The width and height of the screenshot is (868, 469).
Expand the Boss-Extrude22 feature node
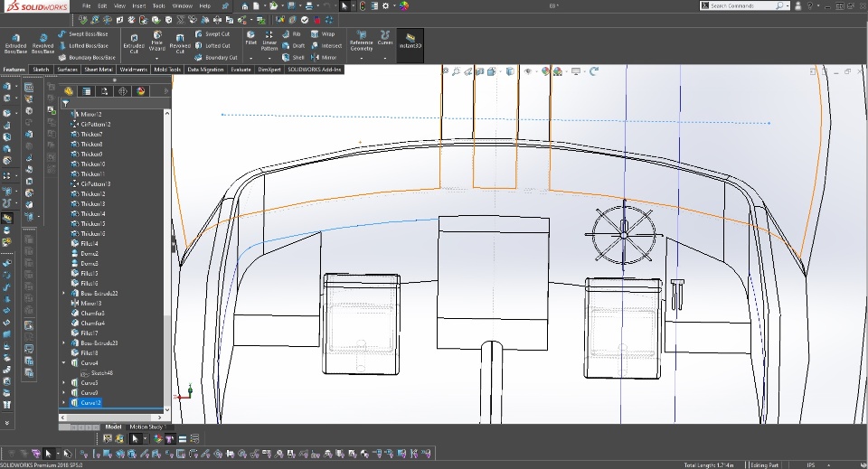[63, 294]
